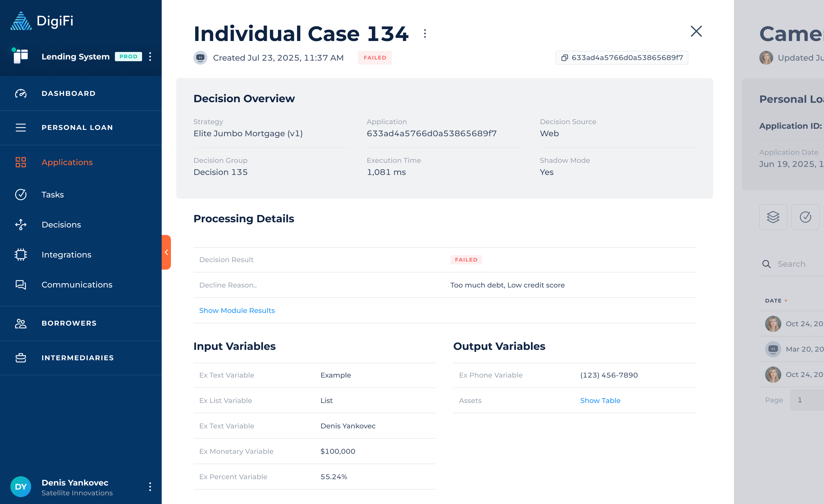Copy the case ID 633ad4a5766d0a53865689f7
824x504 pixels.
coord(621,57)
